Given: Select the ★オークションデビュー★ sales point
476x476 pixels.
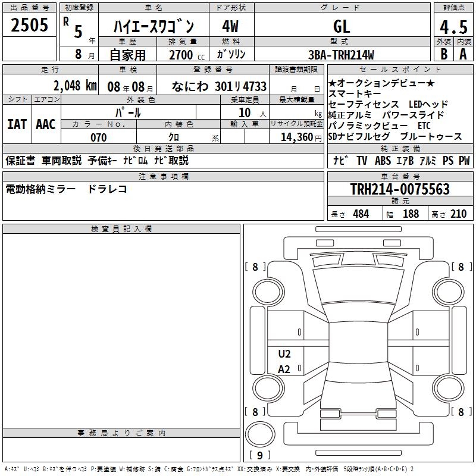Looking at the screenshot, I should 381,83.
